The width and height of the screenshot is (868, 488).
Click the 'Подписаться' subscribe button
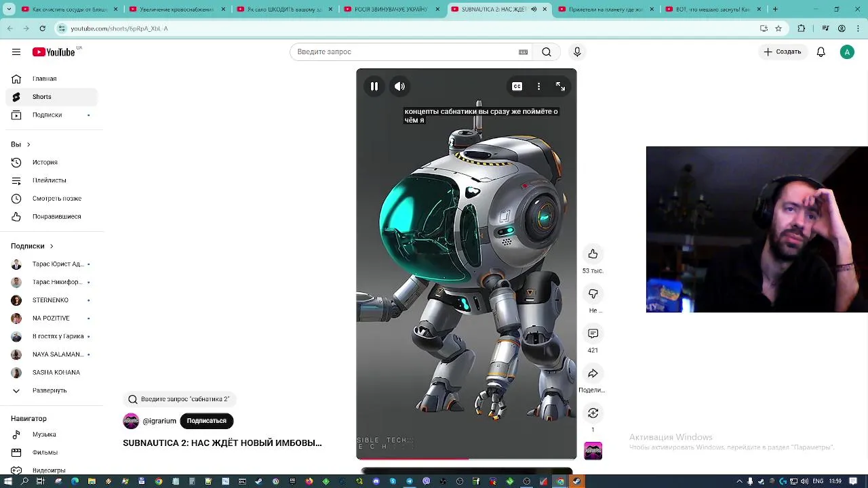(x=207, y=421)
